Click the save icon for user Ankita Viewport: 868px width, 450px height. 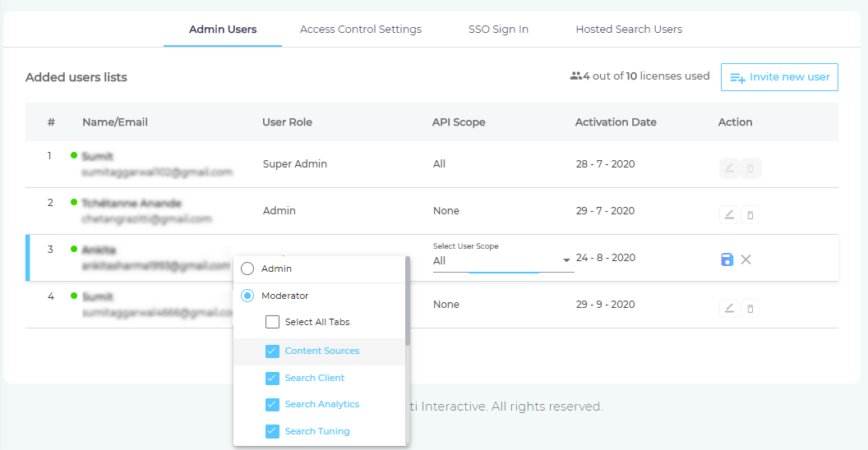pyautogui.click(x=727, y=259)
